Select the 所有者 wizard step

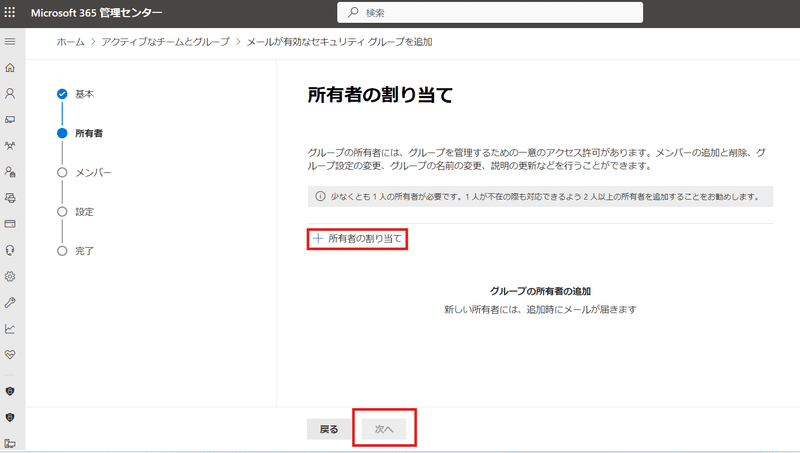pyautogui.click(x=80, y=133)
